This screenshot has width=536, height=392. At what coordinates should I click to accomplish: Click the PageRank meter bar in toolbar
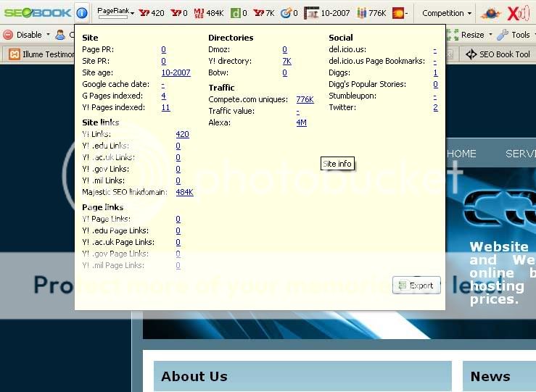113,17
